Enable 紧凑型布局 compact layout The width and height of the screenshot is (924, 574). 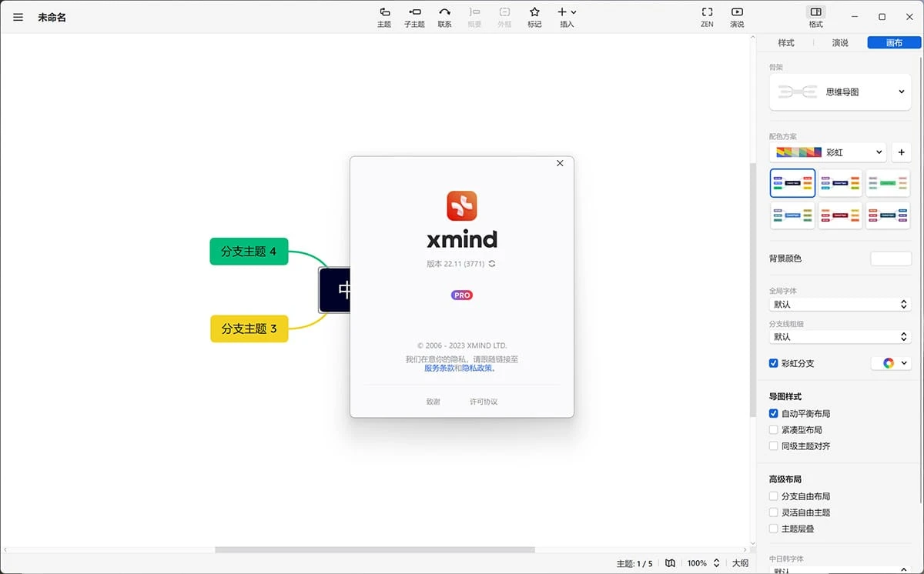click(773, 429)
